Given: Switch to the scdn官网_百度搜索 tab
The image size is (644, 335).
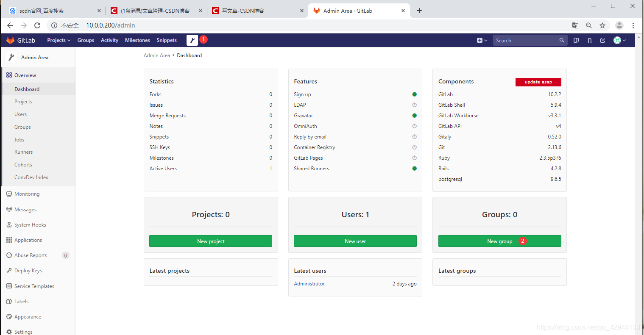Looking at the screenshot, I should pyautogui.click(x=54, y=11).
